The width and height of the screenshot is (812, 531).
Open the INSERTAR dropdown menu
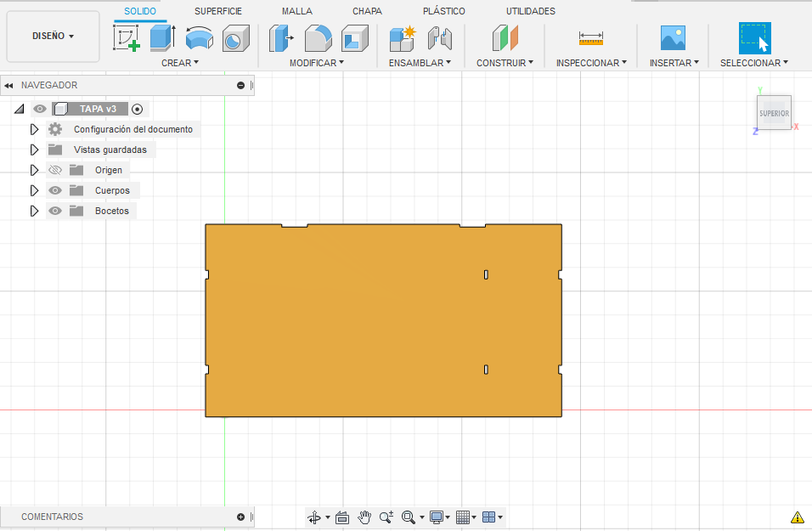click(674, 63)
